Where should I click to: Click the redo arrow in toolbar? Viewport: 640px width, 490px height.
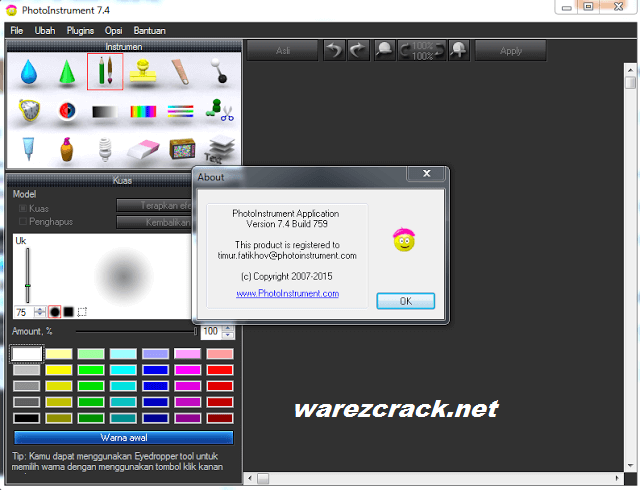pos(358,51)
